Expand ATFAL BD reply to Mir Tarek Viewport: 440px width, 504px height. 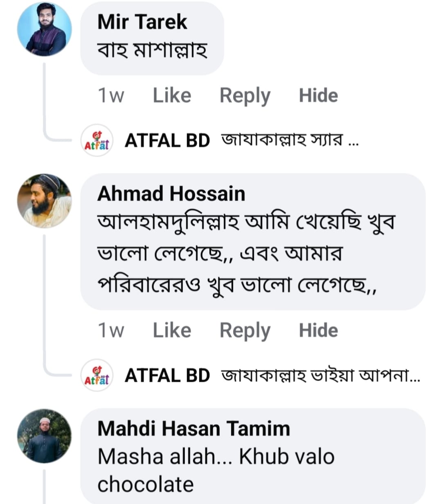tap(290, 141)
